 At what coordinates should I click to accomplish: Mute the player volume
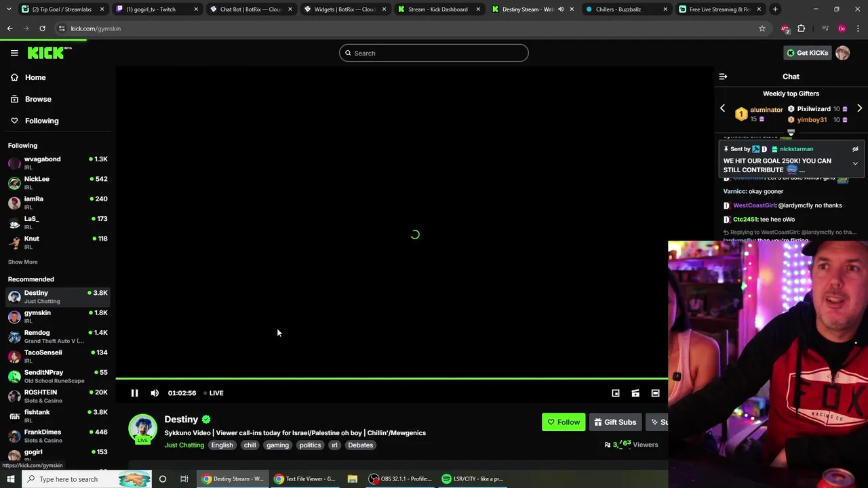(x=155, y=393)
